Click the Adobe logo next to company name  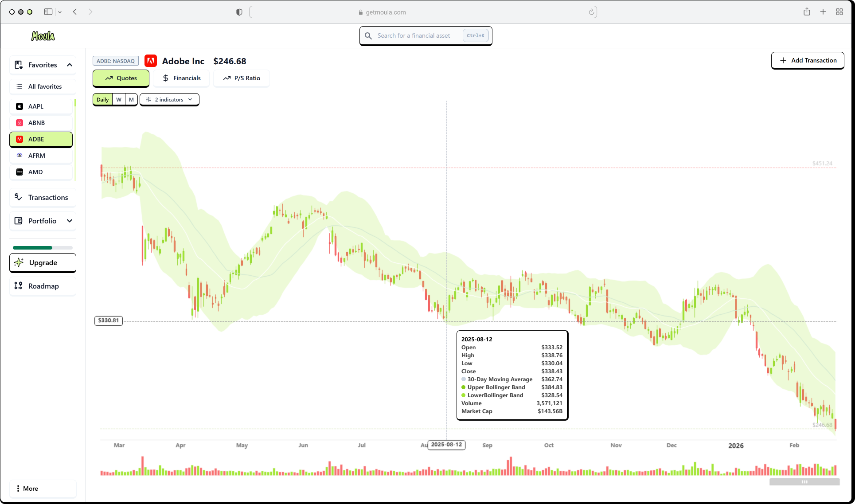coord(151,61)
